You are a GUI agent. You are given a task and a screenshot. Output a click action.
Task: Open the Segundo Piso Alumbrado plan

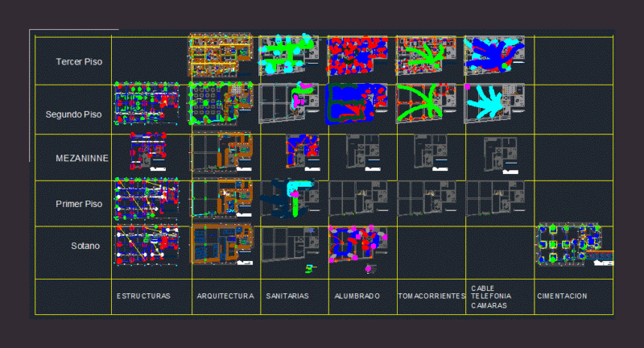[x=357, y=104]
